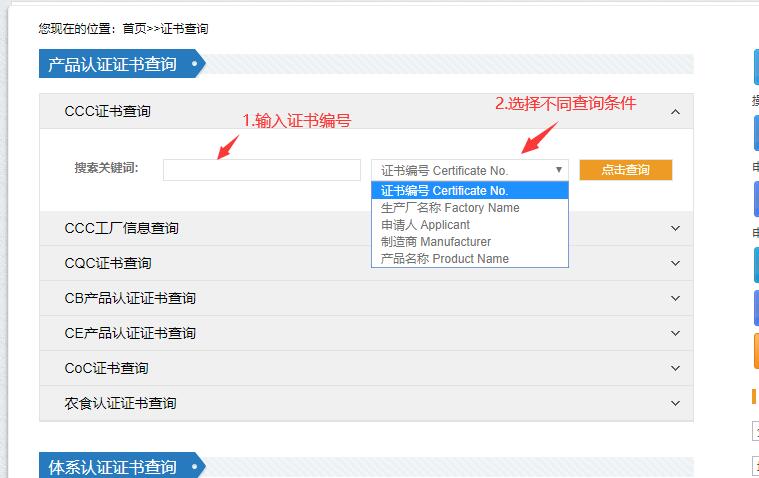Select 产品名称 Product Name option
Screen dimensions: 759x478
445,259
